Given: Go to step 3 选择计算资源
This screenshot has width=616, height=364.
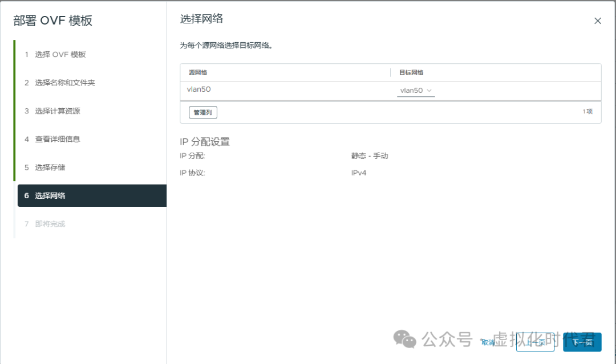Looking at the screenshot, I should 59,111.
